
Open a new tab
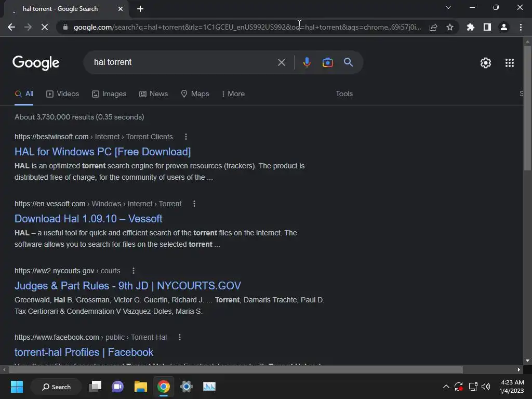(140, 9)
